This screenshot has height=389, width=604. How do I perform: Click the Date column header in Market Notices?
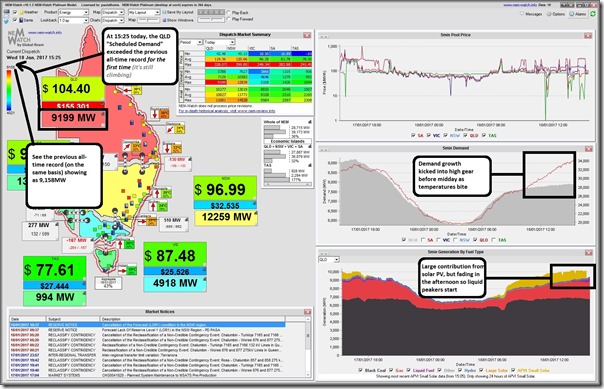(27, 319)
